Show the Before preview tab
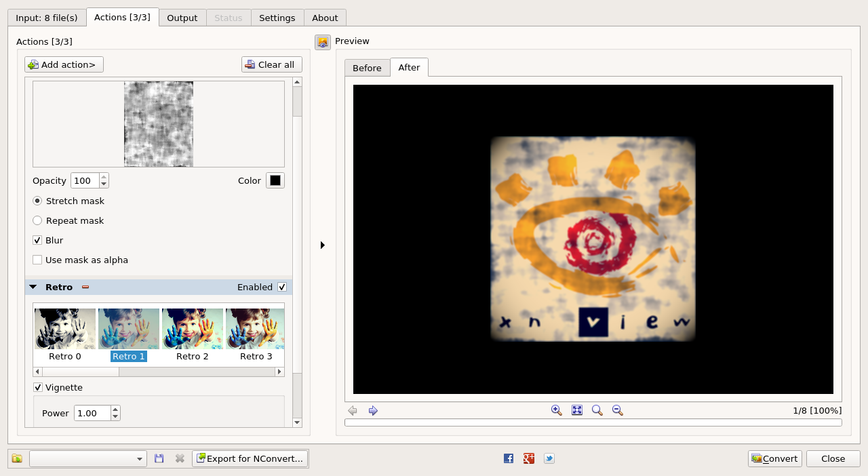 (367, 68)
